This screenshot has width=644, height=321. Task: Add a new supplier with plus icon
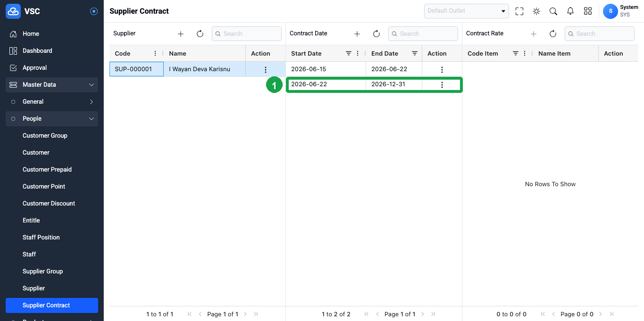tap(181, 34)
